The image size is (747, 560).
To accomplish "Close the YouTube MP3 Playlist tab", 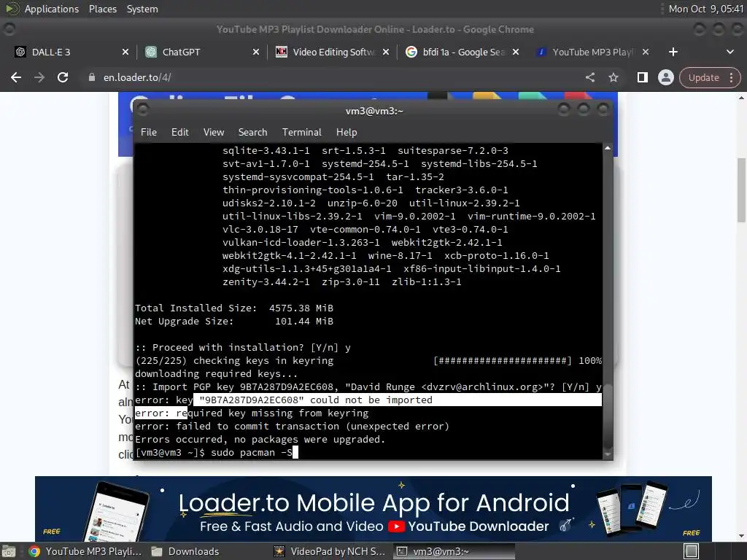I will (x=646, y=52).
